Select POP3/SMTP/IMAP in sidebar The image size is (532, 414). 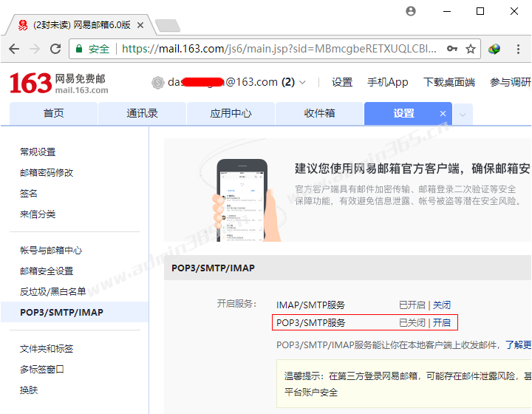75,312
